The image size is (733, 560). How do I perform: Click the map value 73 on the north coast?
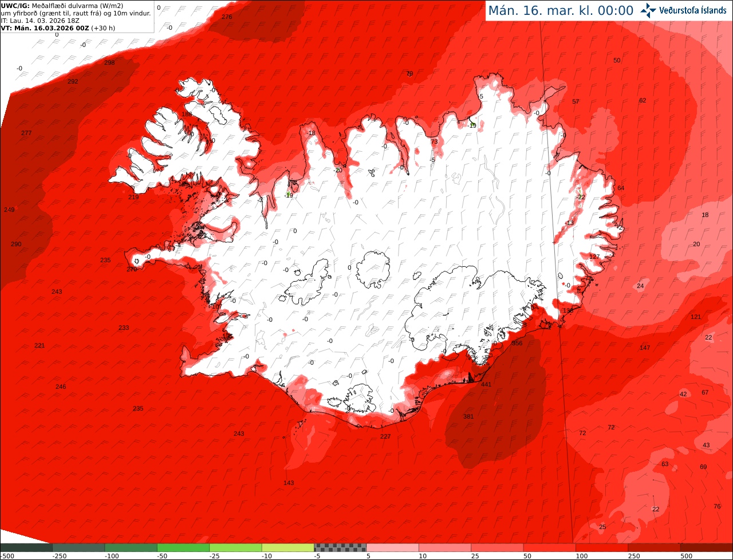click(x=434, y=141)
